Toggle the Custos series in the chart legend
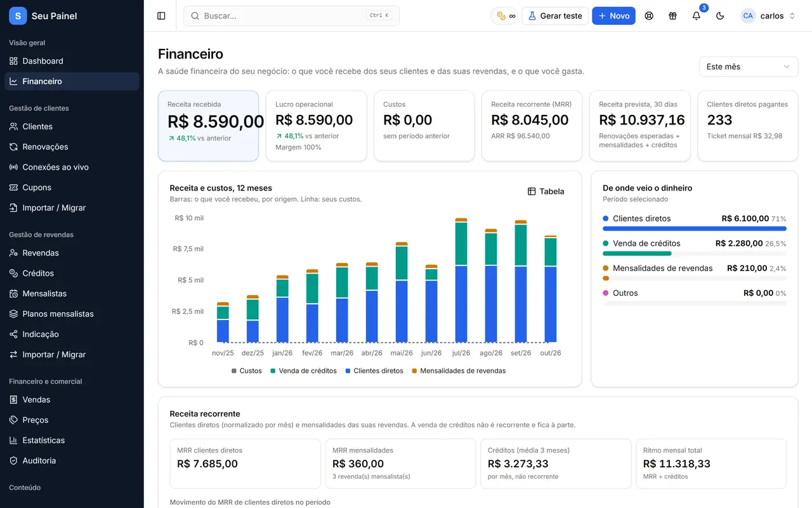Screen dimensions: 812x508 [247, 371]
